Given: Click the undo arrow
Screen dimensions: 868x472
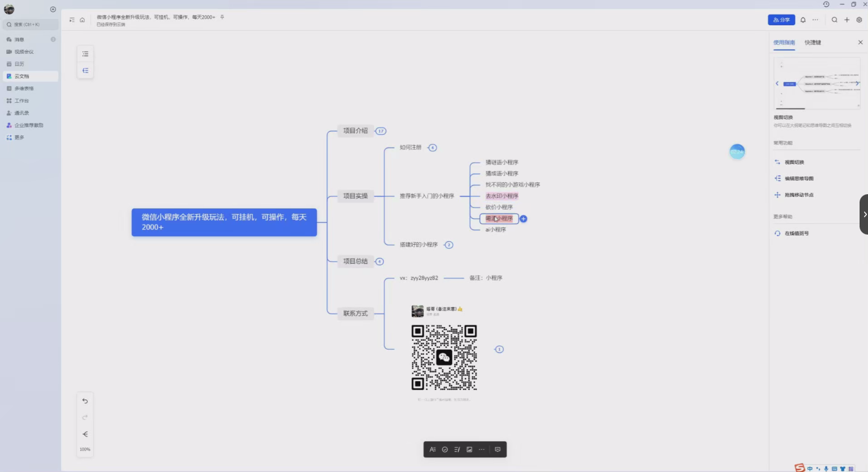Looking at the screenshot, I should pos(85,401).
